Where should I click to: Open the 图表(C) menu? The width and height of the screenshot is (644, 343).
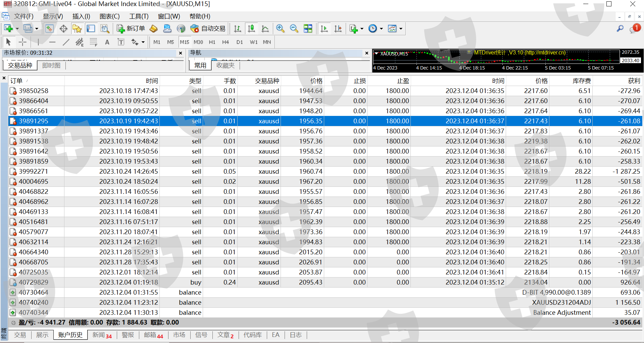(x=109, y=16)
